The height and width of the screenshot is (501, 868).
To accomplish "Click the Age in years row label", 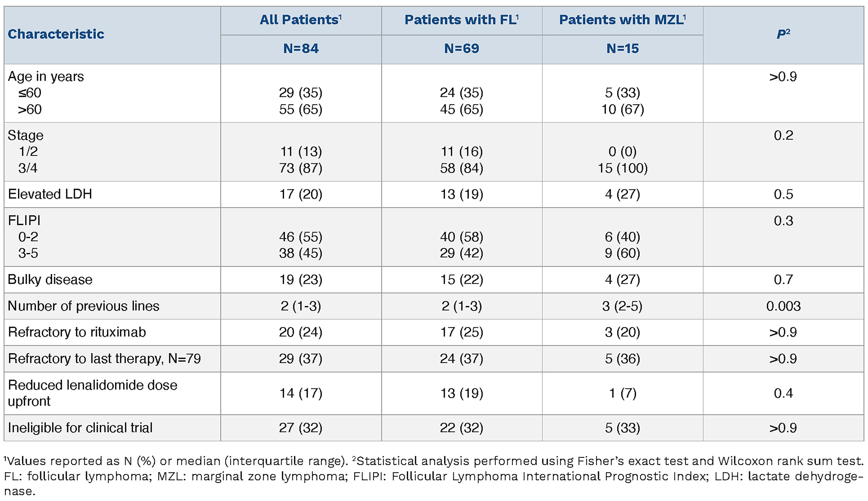I will pyautogui.click(x=46, y=76).
